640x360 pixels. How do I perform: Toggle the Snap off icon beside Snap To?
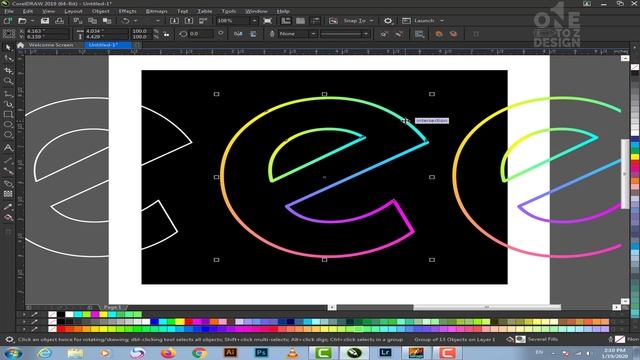333,20
